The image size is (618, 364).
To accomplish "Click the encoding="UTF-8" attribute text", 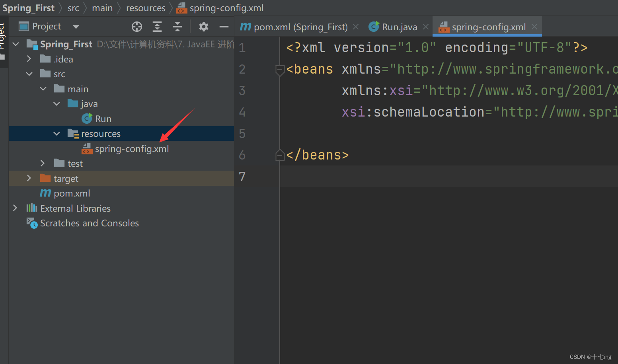I will [509, 48].
